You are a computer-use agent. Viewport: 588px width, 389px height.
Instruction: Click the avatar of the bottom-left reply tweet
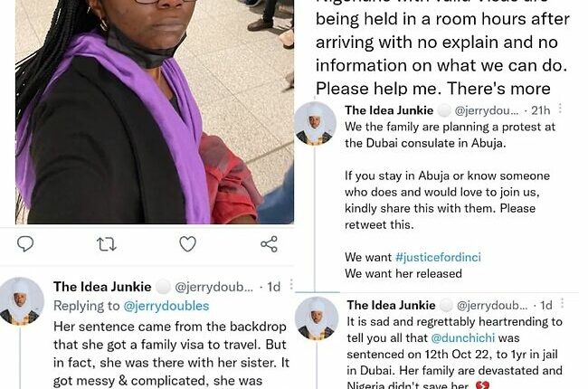(22, 301)
